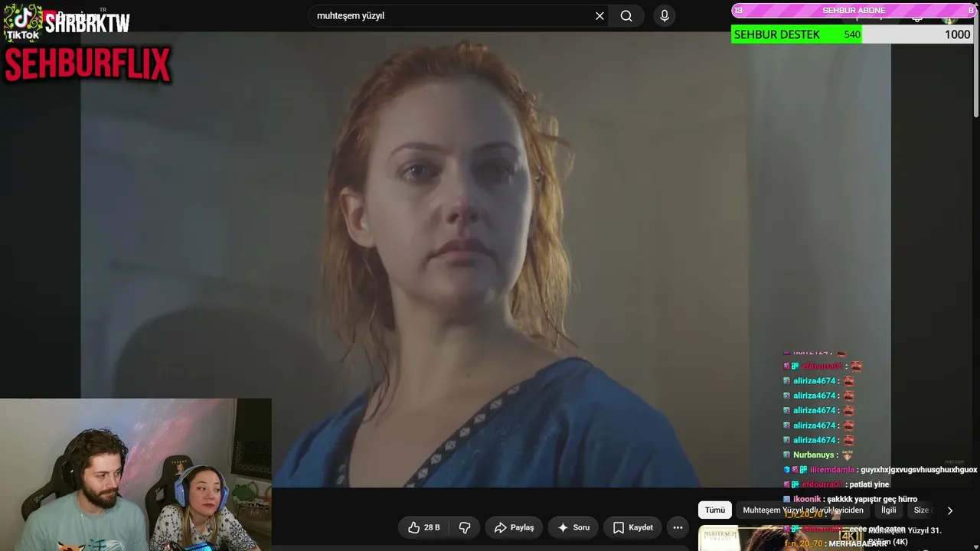
Task: Save the video with Kaydet
Action: pyautogui.click(x=632, y=527)
